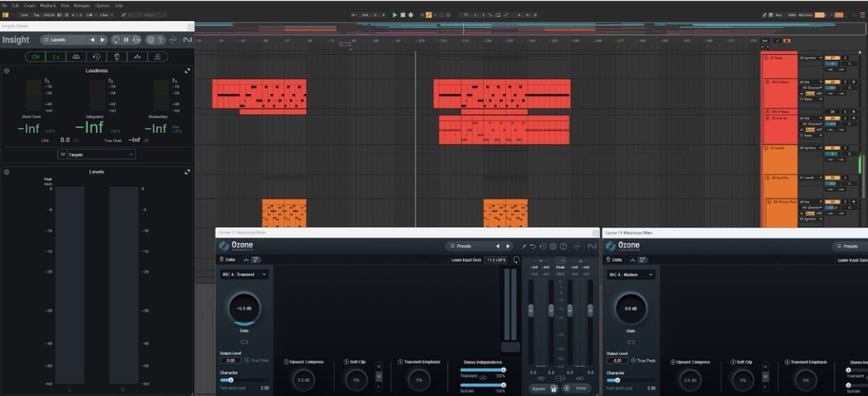Screen dimensions: 868x396
Task: Toggle Transient Emphasis in second Maximizer
Action: pyautogui.click(x=787, y=361)
